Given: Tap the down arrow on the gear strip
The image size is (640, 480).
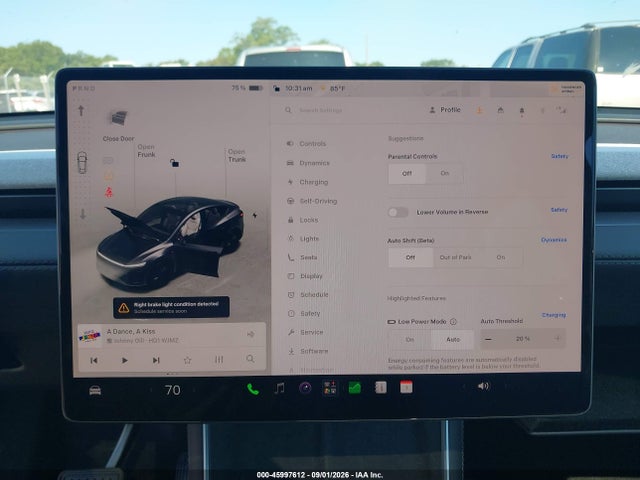Looking at the screenshot, I should click(x=82, y=213).
